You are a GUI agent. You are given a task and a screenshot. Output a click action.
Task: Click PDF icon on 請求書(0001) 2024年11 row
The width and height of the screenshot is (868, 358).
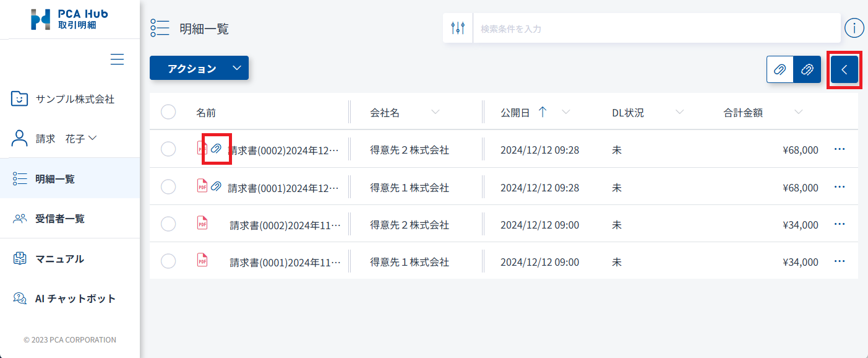click(202, 261)
